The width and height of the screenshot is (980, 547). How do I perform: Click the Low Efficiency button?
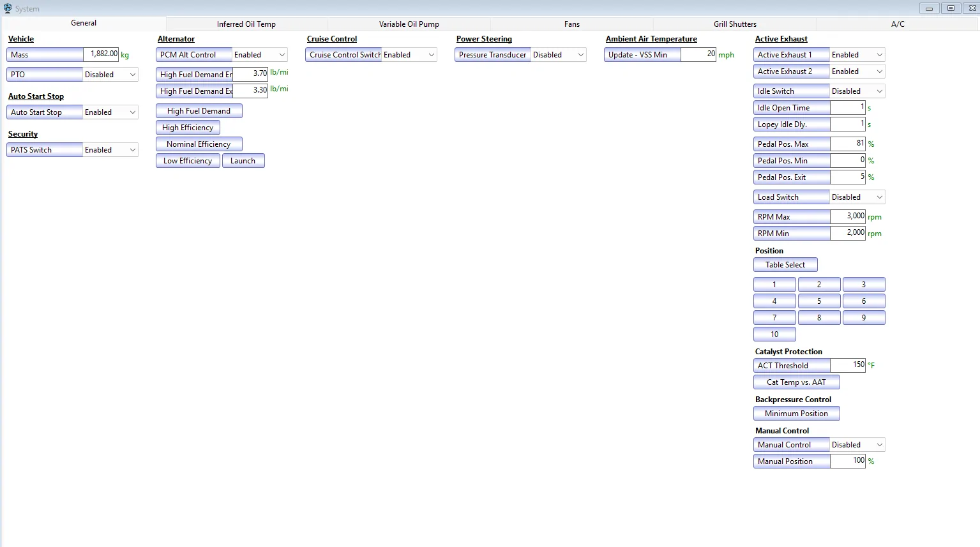[x=188, y=161]
